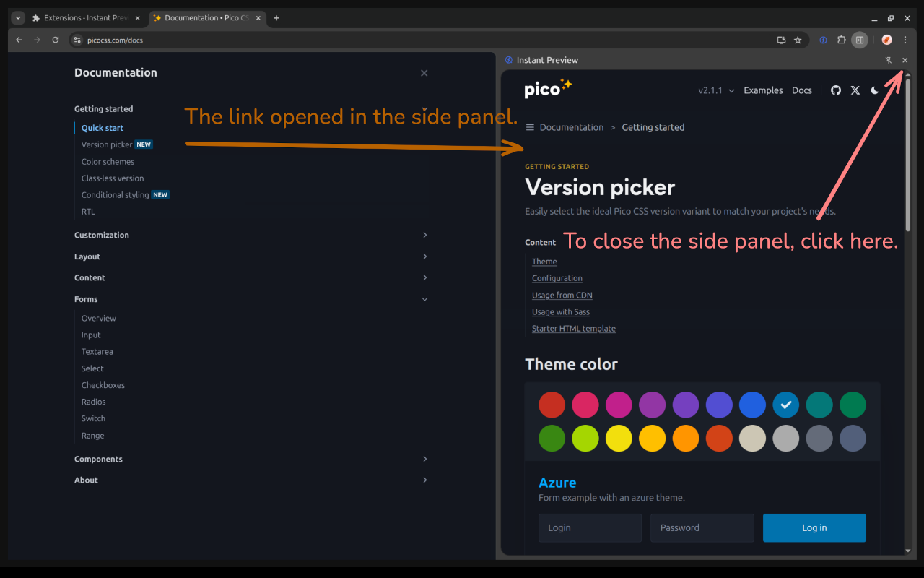The height and width of the screenshot is (578, 924).
Task: Open Pico X (Twitter) icon
Action: coord(855,90)
